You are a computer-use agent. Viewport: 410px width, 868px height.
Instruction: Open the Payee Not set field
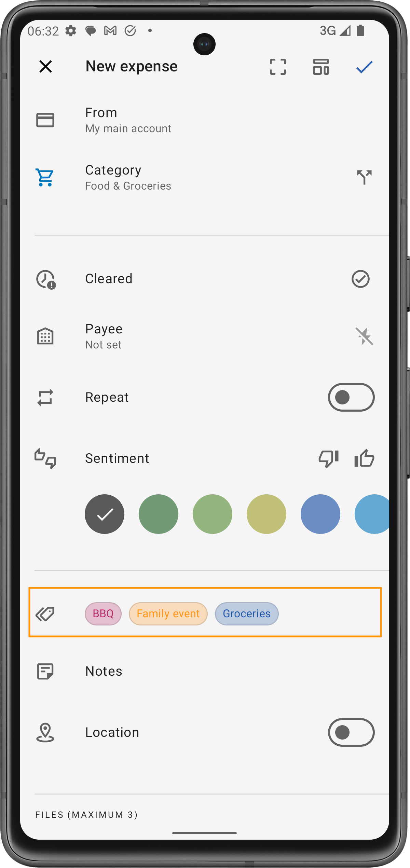pyautogui.click(x=184, y=336)
